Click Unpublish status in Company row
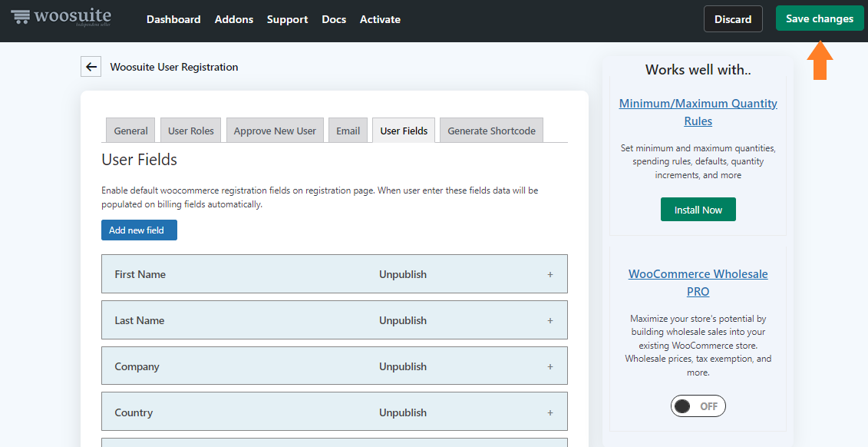The height and width of the screenshot is (447, 868). click(x=402, y=366)
